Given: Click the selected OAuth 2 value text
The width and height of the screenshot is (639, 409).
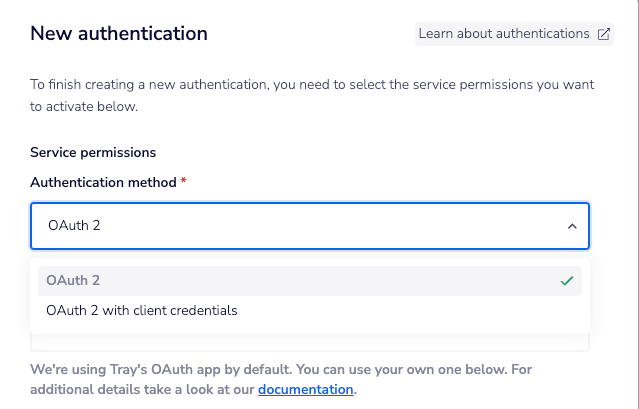Looking at the screenshot, I should (x=74, y=226).
